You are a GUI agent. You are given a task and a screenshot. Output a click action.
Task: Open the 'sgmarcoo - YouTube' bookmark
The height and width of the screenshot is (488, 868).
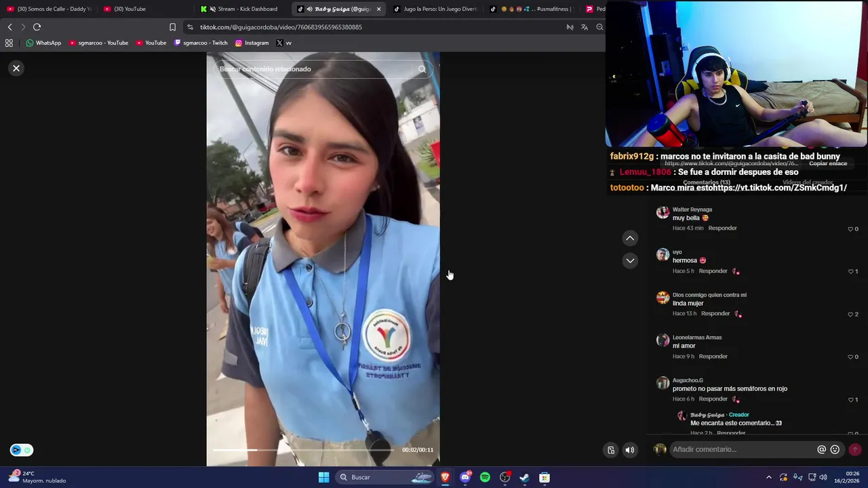[x=99, y=43]
